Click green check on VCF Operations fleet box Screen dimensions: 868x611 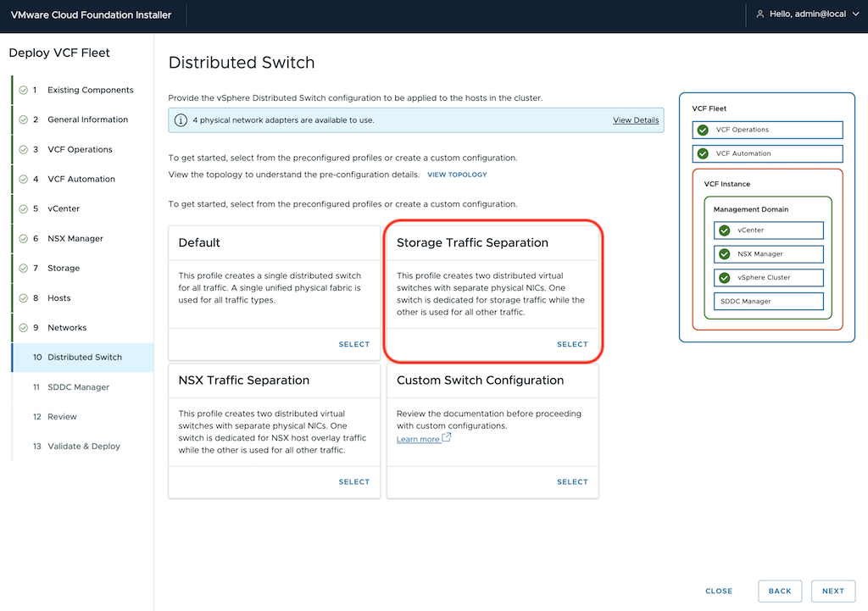coord(703,130)
